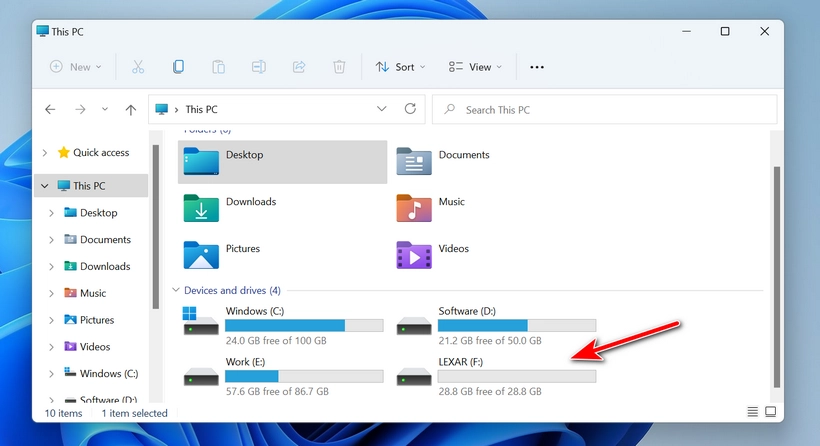
Task: Click the Share icon in toolbar
Action: coord(299,67)
